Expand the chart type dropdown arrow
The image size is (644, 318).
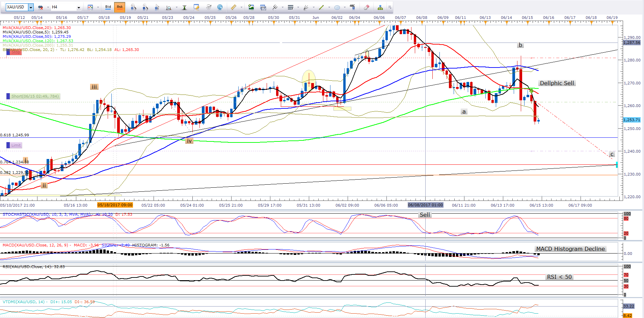click(x=98, y=7)
